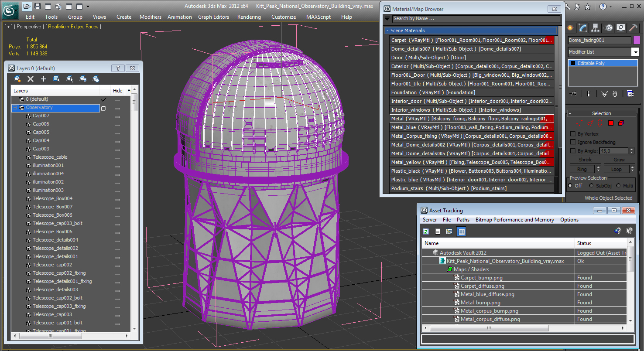Select SubObj preview selection radio button
644x351 pixels.
(592, 186)
